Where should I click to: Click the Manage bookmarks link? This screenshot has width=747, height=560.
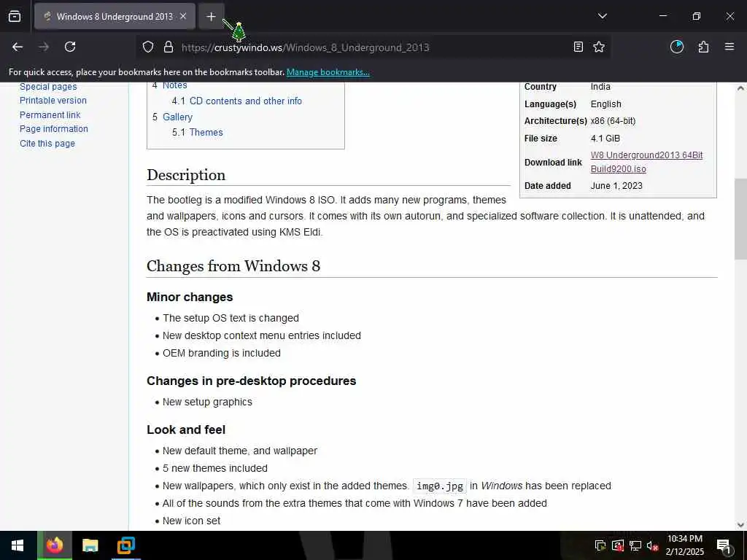[328, 72]
